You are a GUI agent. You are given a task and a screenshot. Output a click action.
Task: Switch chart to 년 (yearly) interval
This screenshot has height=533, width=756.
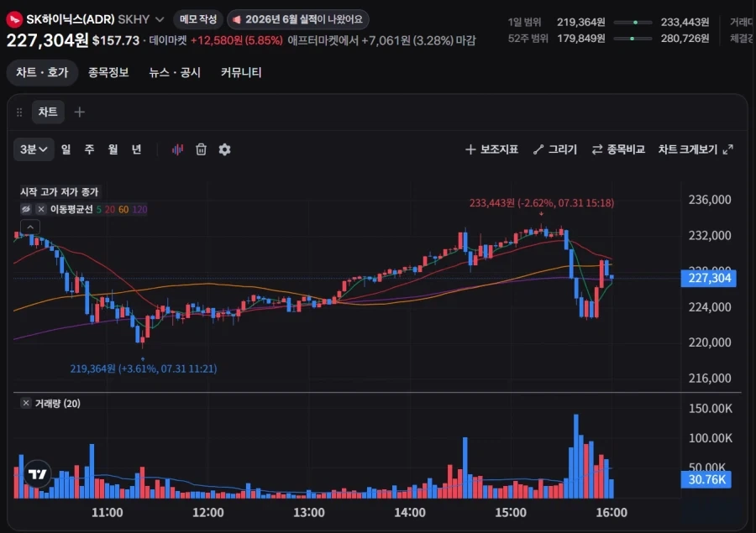point(136,149)
